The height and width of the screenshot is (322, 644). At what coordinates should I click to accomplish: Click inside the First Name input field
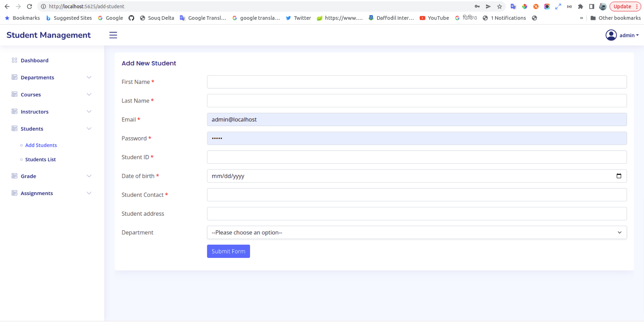tap(416, 82)
